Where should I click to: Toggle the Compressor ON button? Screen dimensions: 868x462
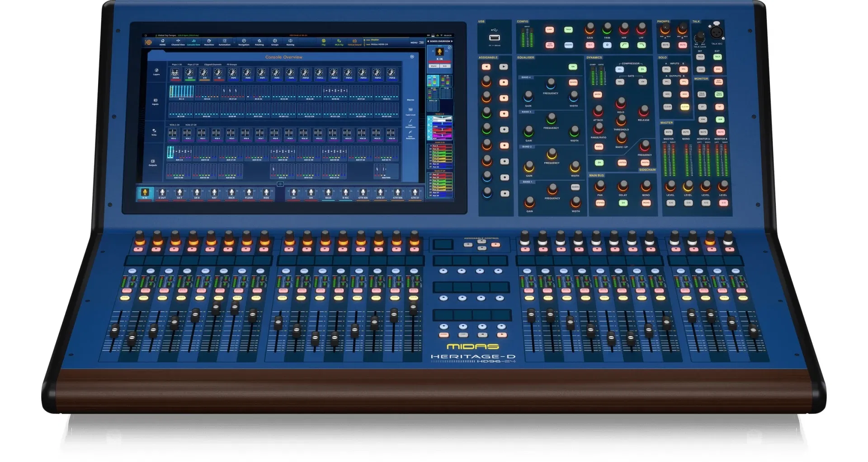point(642,70)
